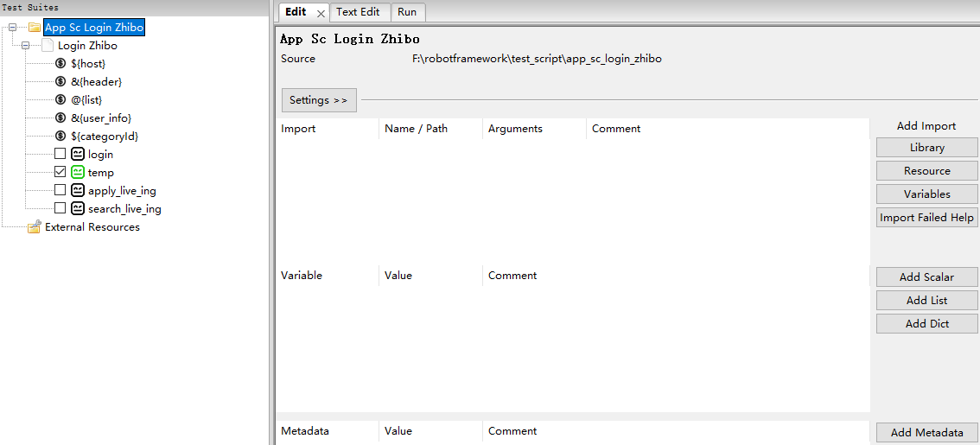980x445 pixels.
Task: Click the External Resources folder icon
Action: click(x=35, y=227)
